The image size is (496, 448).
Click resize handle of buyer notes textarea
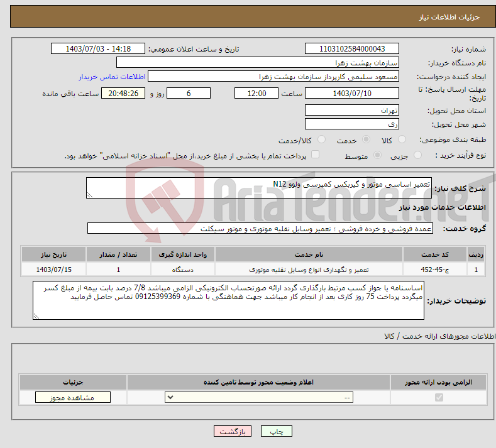[x=36, y=316]
